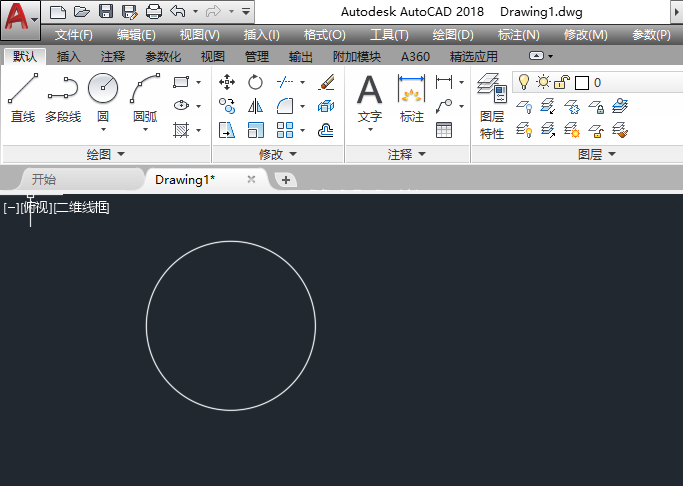Toggle the layer freeze sun icon
This screenshot has width=683, height=486.
click(543, 82)
